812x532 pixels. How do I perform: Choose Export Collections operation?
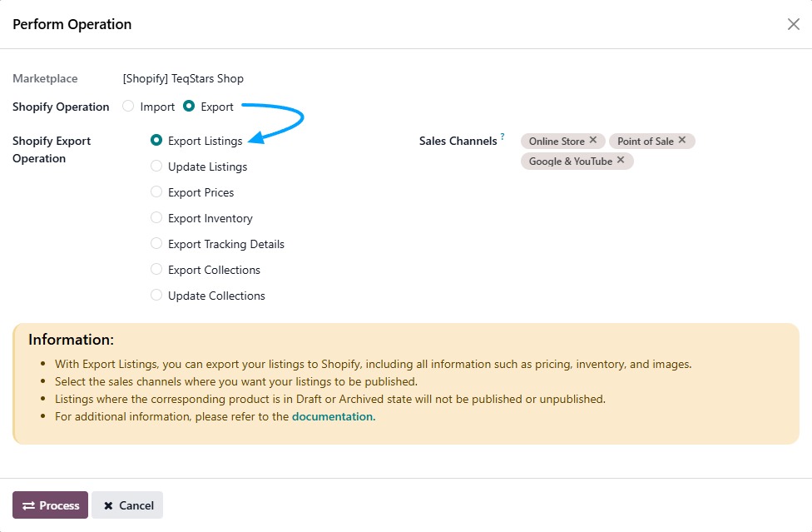(x=156, y=270)
